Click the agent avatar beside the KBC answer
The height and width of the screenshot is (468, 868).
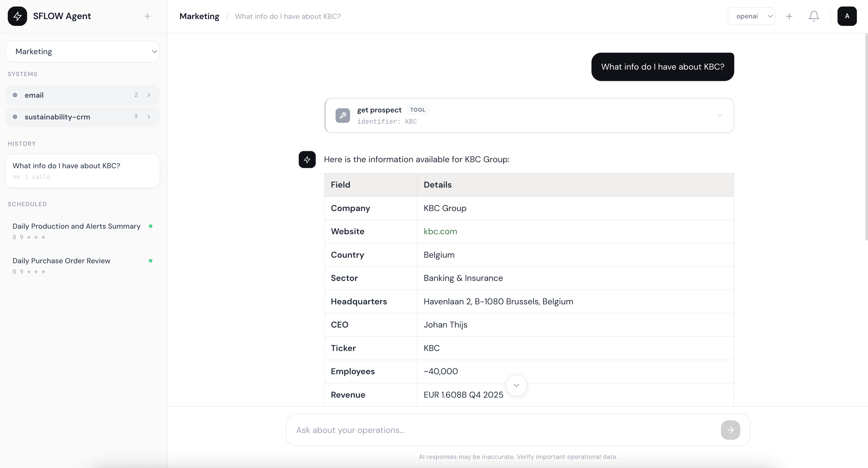[x=307, y=160]
